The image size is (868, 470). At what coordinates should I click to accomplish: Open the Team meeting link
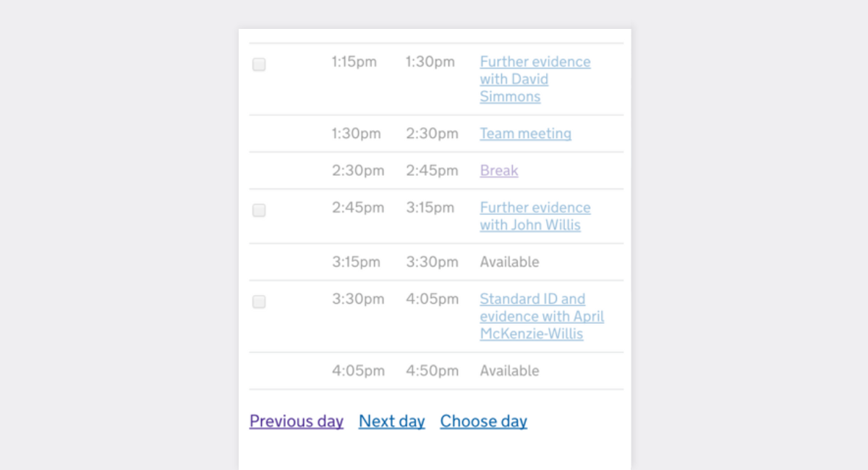[x=526, y=134]
